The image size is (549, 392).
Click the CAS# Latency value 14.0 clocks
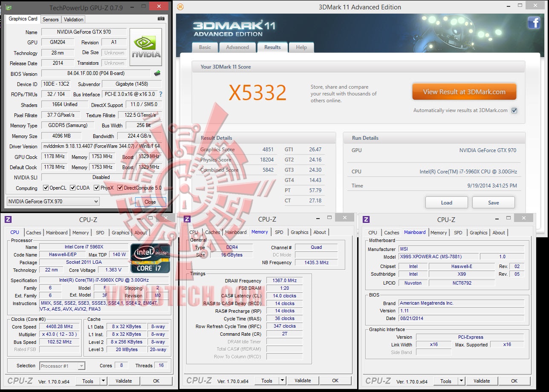[285, 296]
